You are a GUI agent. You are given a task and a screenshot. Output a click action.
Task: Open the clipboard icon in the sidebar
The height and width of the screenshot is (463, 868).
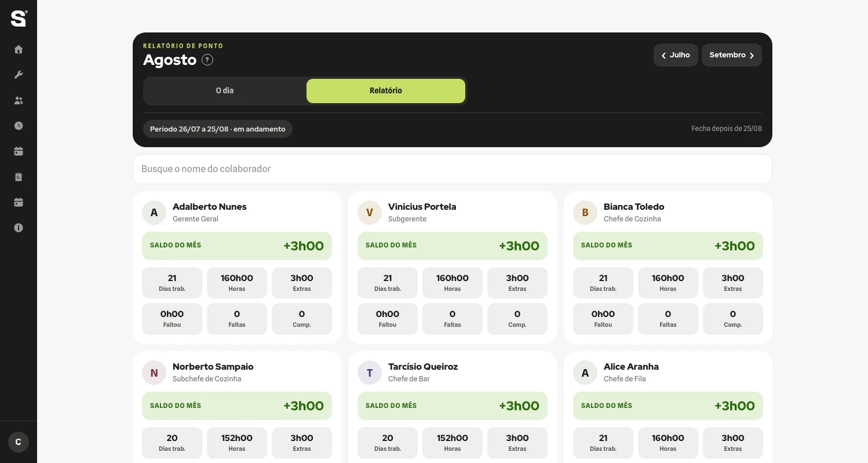[19, 177]
